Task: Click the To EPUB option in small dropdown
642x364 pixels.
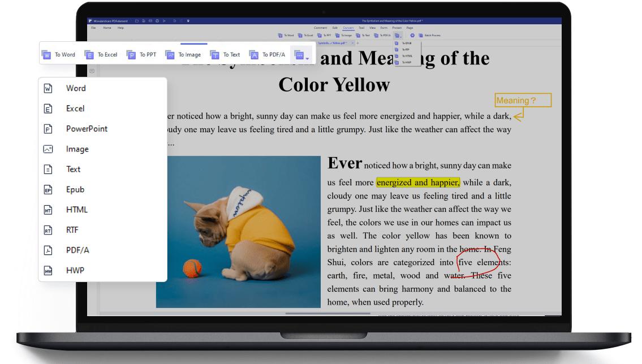Action: tap(407, 43)
